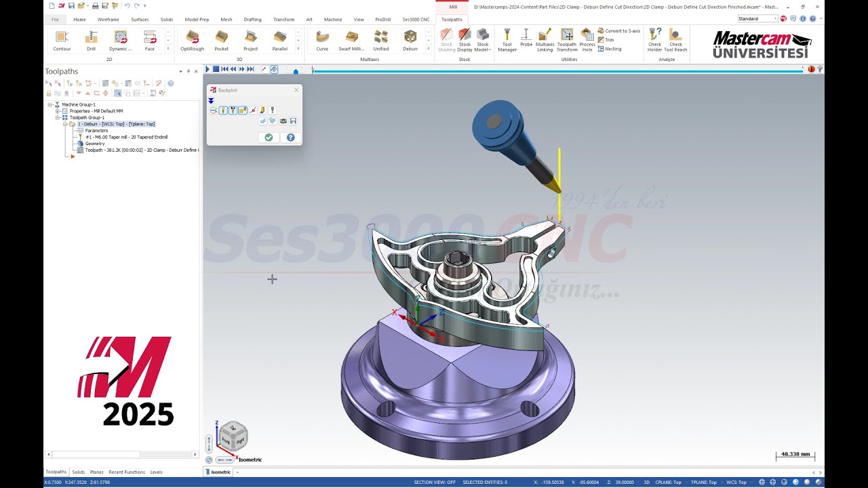Switch to the Solids manager tab
Image resolution: width=868 pixels, height=488 pixels.
coord(79,472)
